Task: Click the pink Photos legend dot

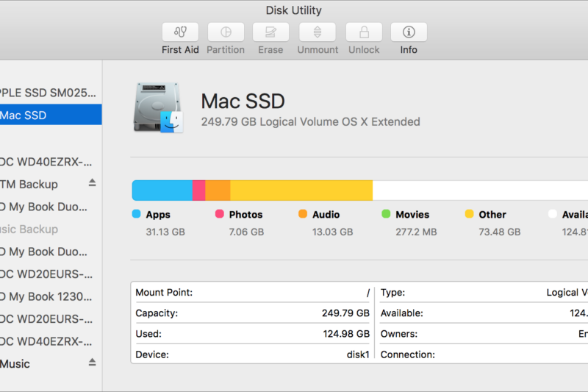Action: pyautogui.click(x=219, y=214)
